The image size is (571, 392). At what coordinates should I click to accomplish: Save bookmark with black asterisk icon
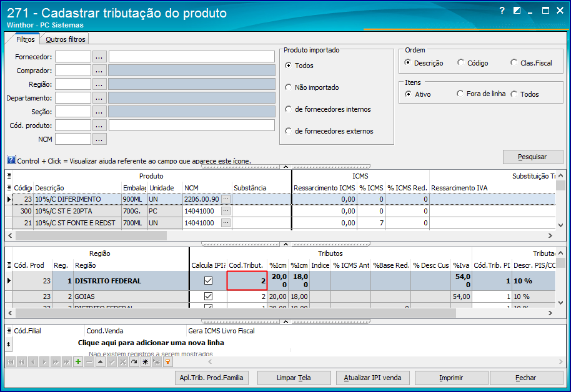point(146,362)
